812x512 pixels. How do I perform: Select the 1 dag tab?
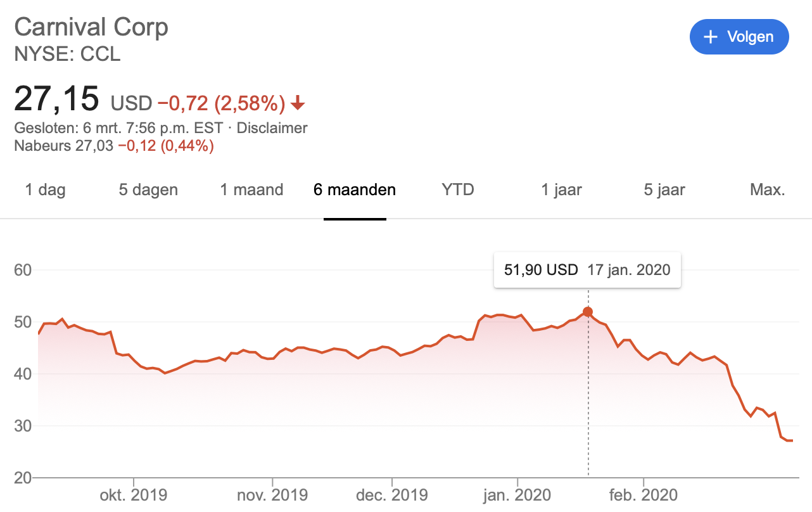(45, 189)
